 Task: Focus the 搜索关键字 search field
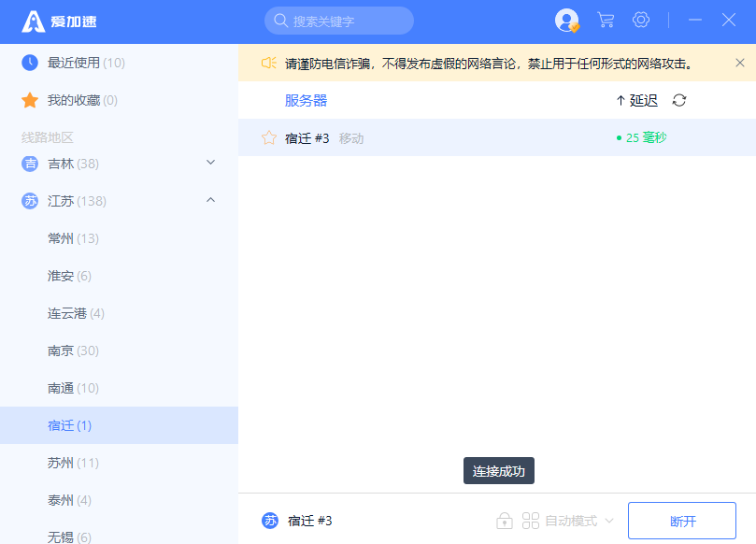(x=339, y=21)
